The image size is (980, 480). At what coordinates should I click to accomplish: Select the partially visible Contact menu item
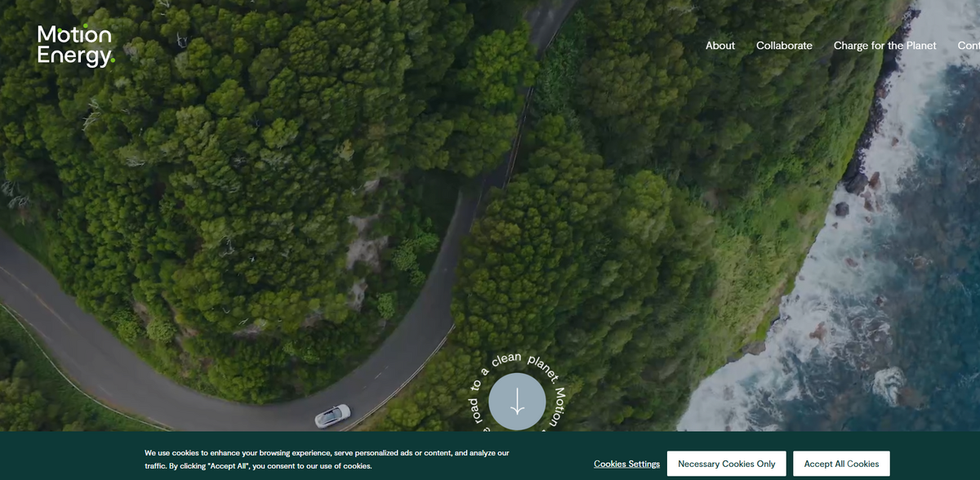(x=969, y=46)
